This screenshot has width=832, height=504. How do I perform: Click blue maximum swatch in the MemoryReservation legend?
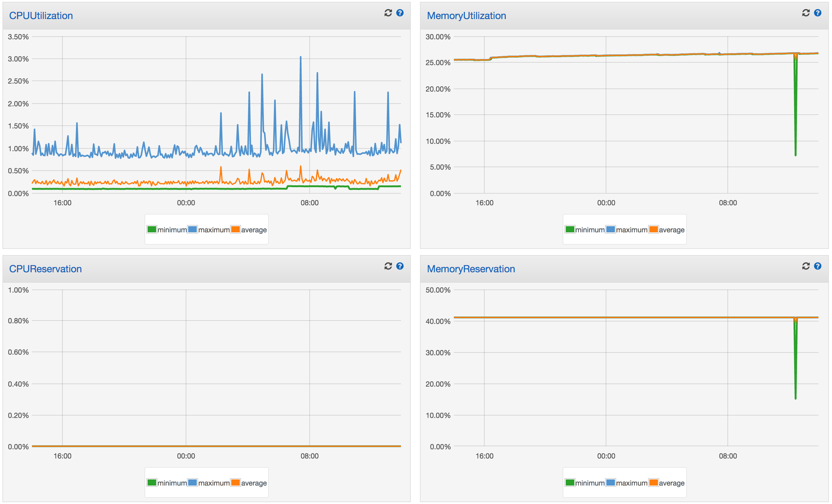point(611,483)
